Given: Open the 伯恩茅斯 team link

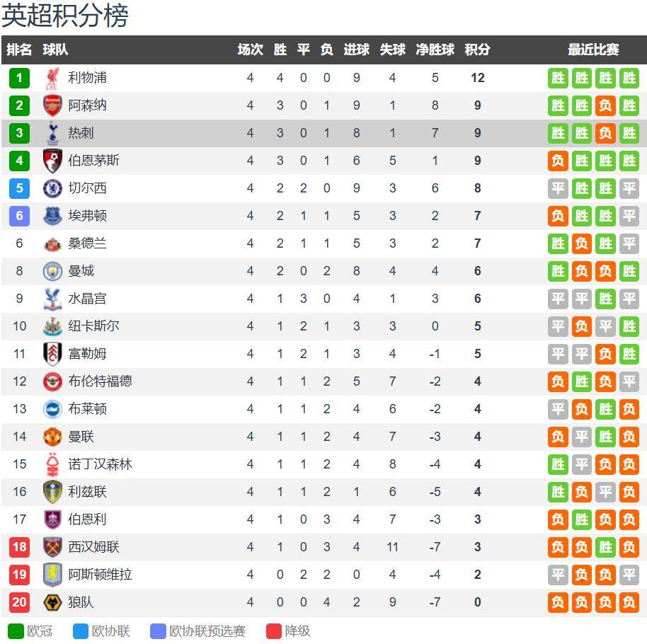Looking at the screenshot, I should 93,161.
